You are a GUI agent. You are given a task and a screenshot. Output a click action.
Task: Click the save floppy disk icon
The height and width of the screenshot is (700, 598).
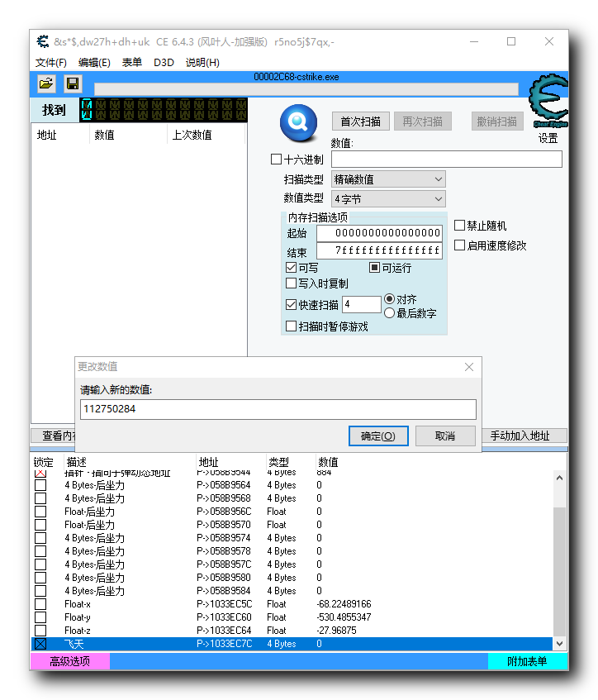click(x=73, y=83)
